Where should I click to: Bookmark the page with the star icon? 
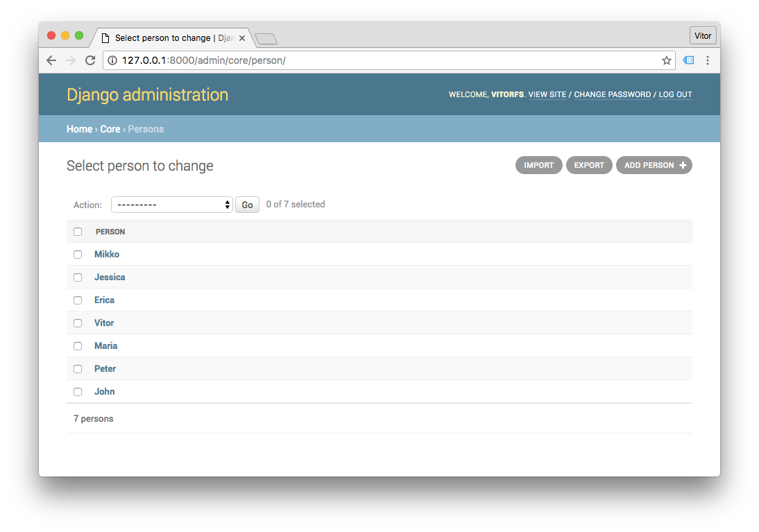click(x=665, y=60)
